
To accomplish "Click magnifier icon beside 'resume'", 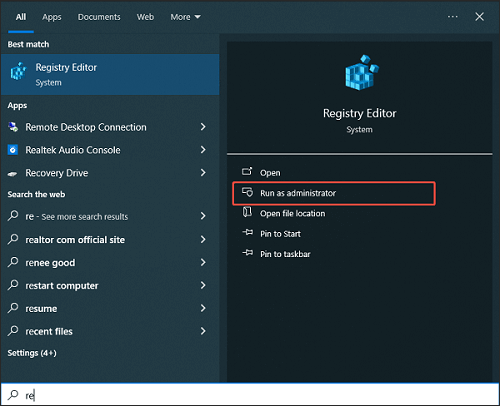I will pos(13,308).
